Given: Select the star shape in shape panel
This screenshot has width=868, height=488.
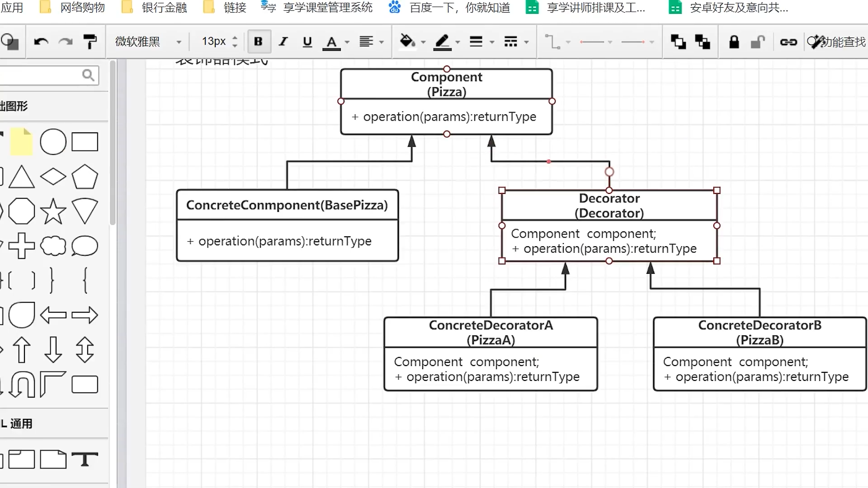Looking at the screenshot, I should [53, 211].
